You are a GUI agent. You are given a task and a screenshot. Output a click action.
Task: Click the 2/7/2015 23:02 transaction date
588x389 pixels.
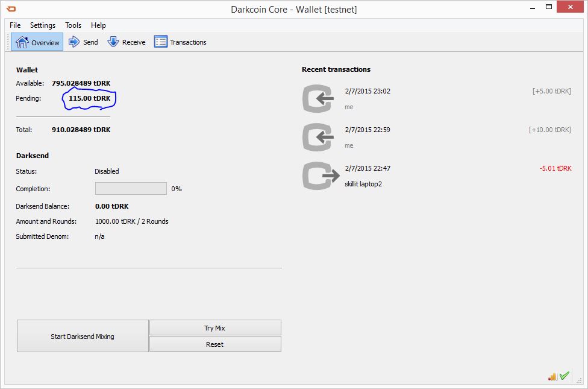(x=367, y=91)
